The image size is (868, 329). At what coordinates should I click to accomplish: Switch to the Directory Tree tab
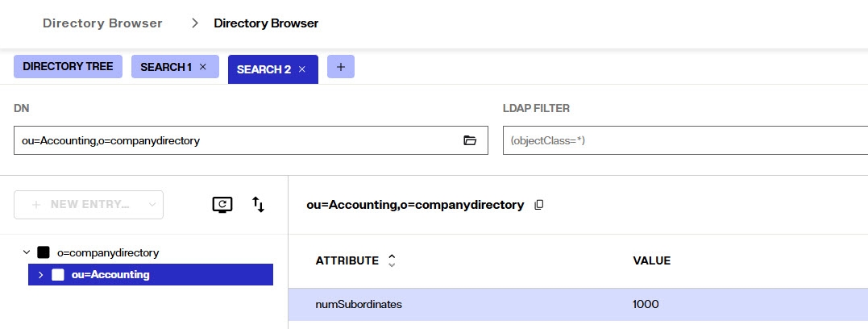[68, 66]
